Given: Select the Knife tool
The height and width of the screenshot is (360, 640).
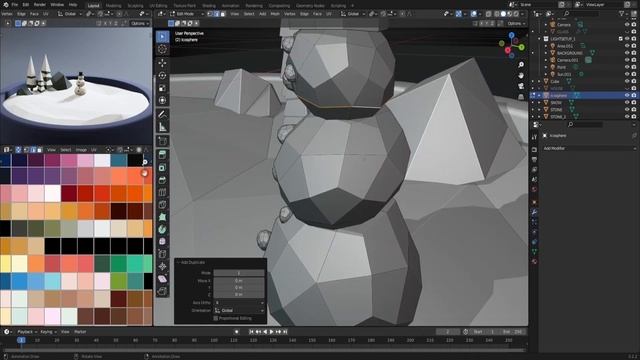Looking at the screenshot, I should click(162, 204).
